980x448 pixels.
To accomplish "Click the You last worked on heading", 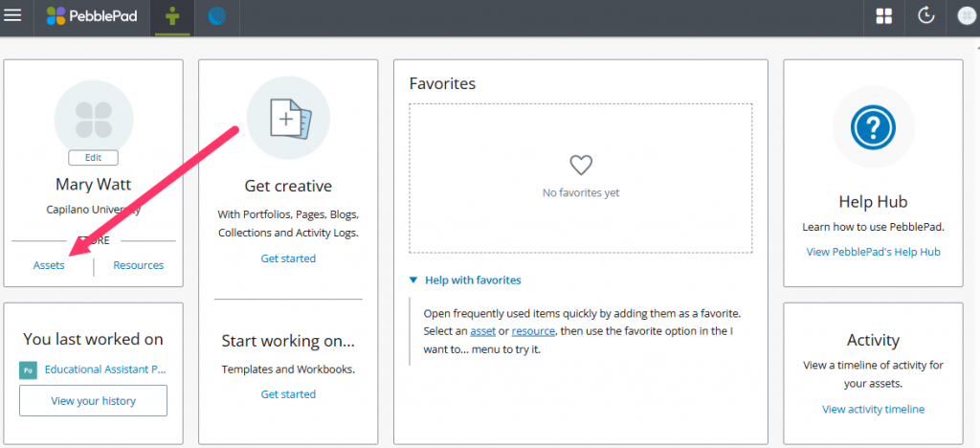I will [93, 339].
